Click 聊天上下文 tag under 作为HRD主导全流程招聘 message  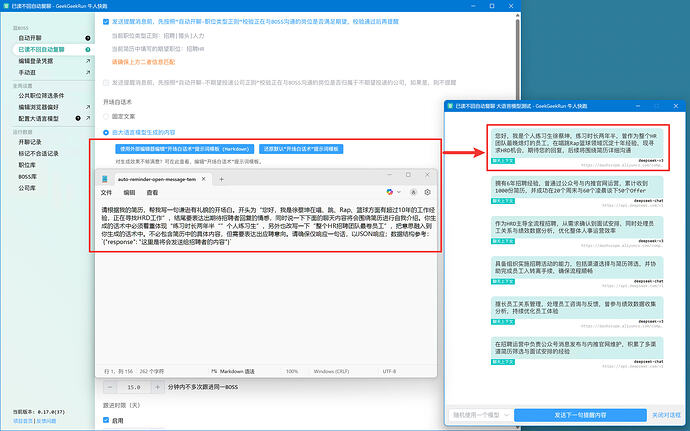click(503, 241)
